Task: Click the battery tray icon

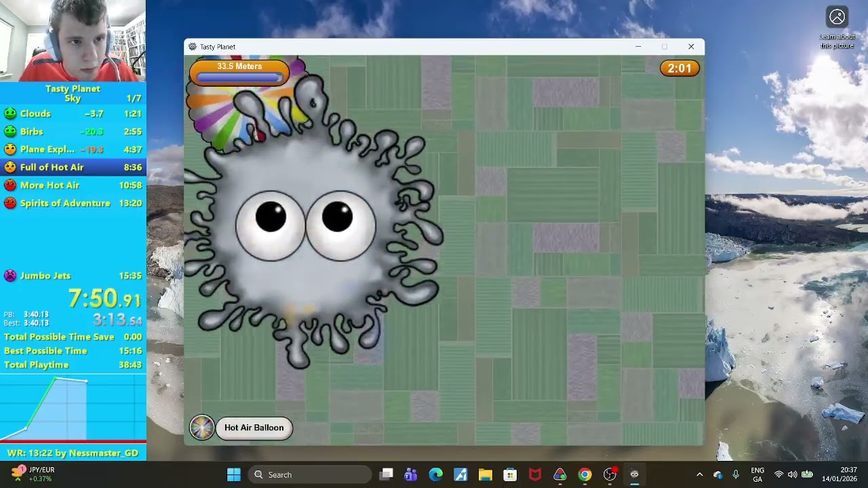Action: tap(807, 474)
